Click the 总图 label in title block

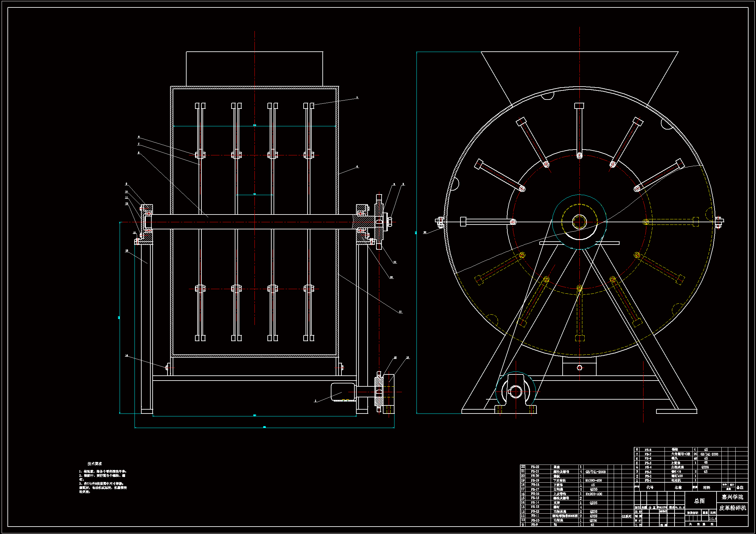click(699, 501)
